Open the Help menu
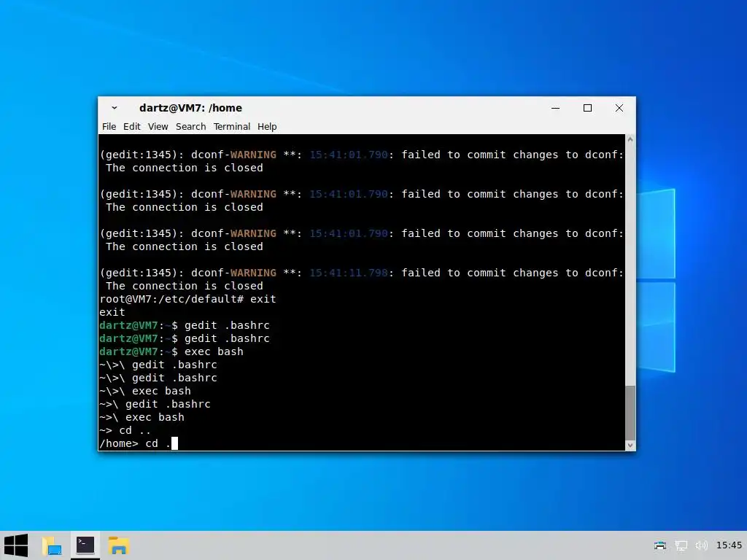The height and width of the screenshot is (560, 747). pyautogui.click(x=267, y=127)
